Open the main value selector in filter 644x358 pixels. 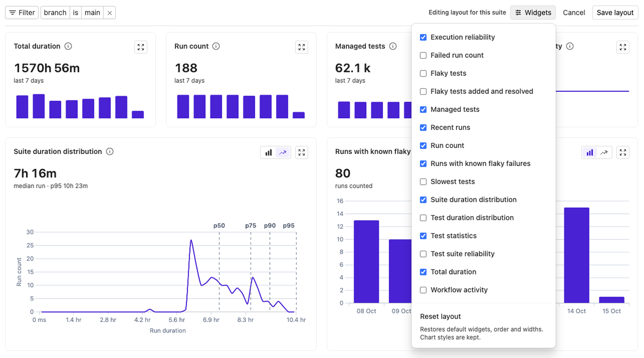pyautogui.click(x=92, y=13)
